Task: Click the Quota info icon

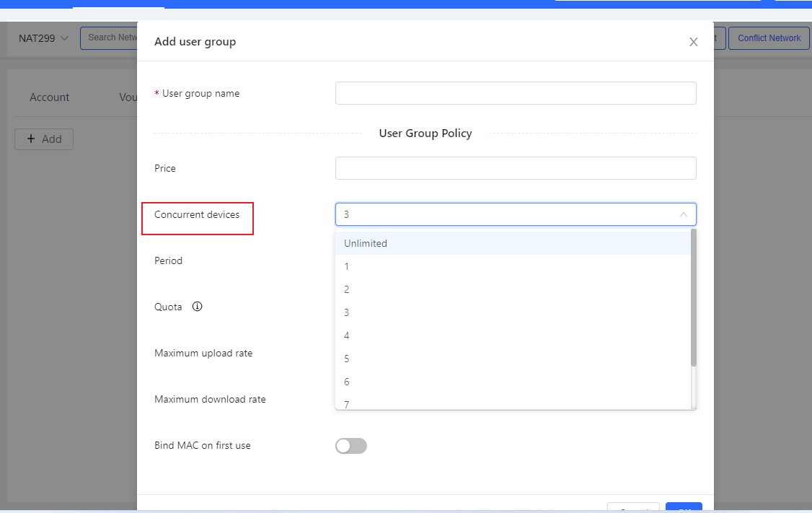Action: 197,307
